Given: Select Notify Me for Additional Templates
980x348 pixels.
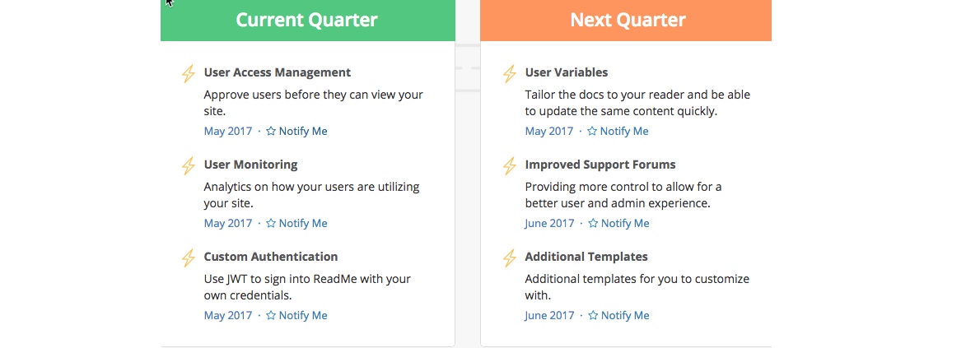Looking at the screenshot, I should 618,316.
